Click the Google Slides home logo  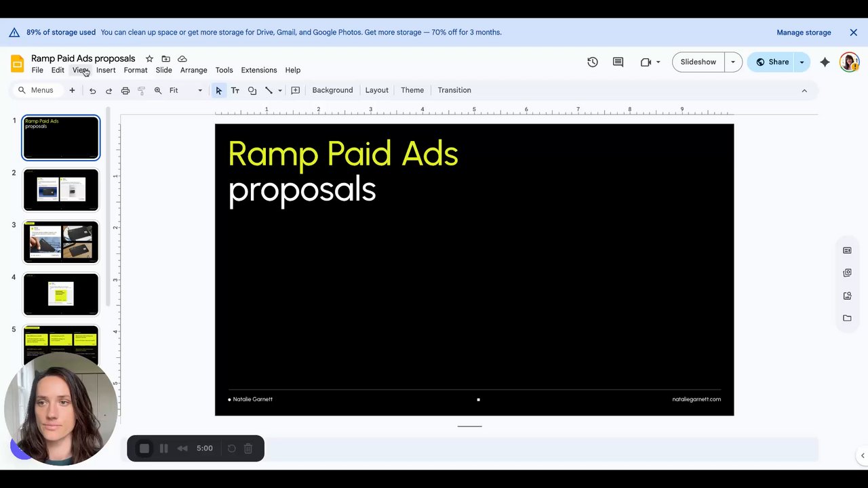[18, 64]
